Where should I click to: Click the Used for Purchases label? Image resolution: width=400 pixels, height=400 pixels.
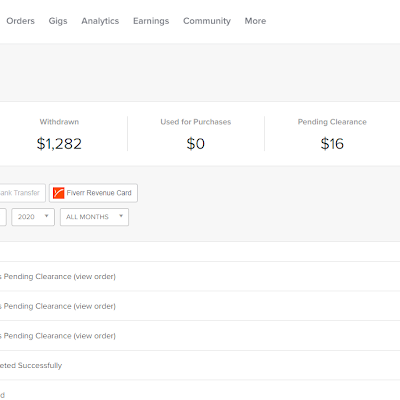196,122
